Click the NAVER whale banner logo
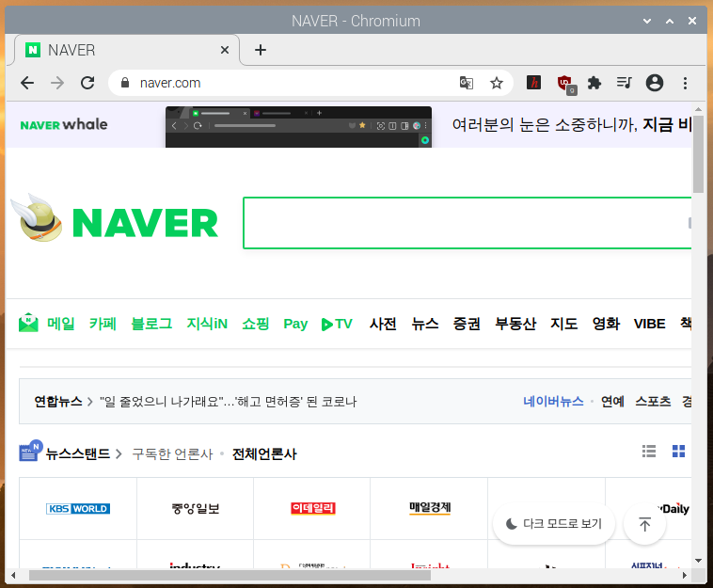Viewport: 713px width, 588px height. pyautogui.click(x=64, y=124)
